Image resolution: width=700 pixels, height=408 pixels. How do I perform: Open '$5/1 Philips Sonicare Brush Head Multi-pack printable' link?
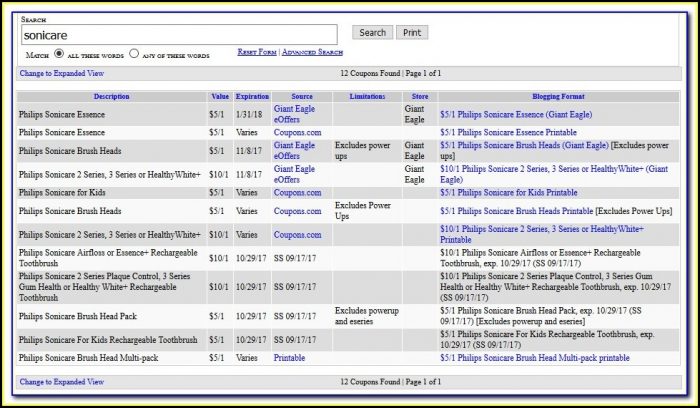(535, 356)
